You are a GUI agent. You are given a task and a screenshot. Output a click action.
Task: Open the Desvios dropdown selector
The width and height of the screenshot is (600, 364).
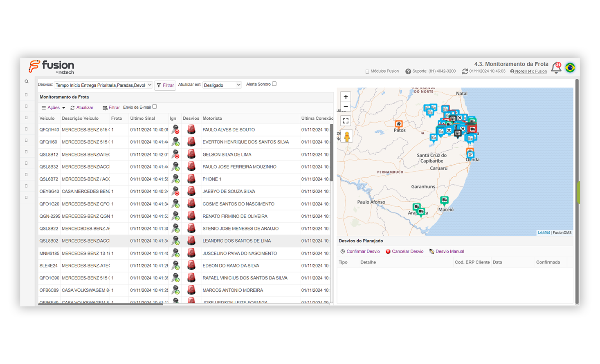click(x=103, y=85)
